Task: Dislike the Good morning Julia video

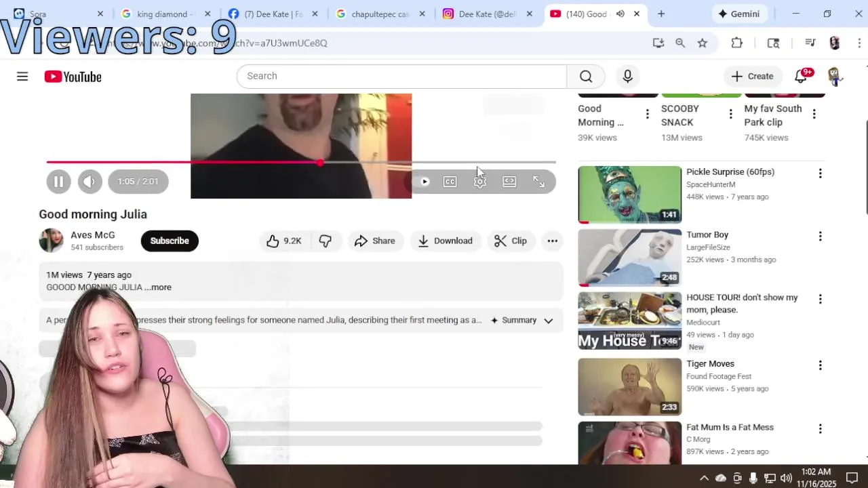Action: click(x=325, y=241)
